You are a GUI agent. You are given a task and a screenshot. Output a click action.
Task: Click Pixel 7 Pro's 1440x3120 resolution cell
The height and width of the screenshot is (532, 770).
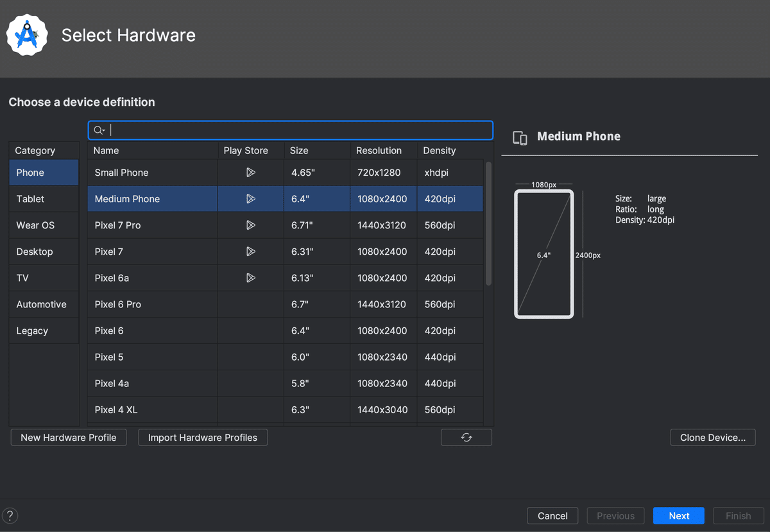[x=384, y=225]
